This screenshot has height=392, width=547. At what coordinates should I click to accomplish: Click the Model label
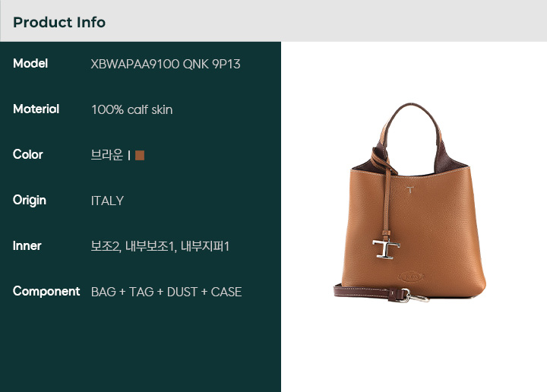click(30, 64)
